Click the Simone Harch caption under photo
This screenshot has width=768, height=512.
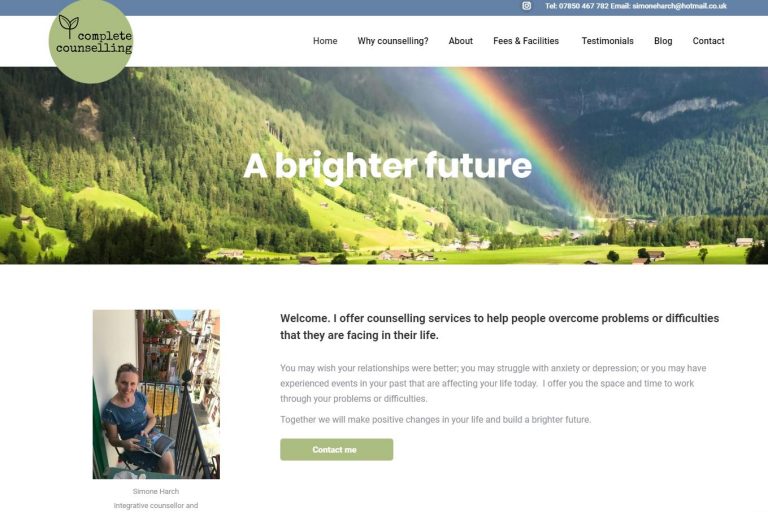(x=156, y=491)
